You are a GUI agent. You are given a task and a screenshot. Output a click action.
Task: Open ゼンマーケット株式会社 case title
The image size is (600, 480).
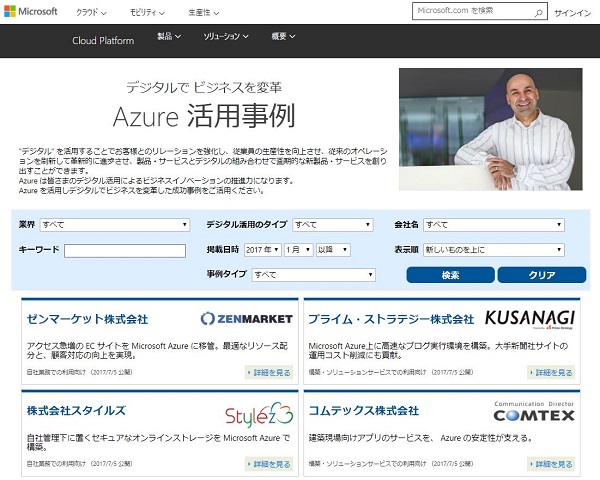(87, 319)
